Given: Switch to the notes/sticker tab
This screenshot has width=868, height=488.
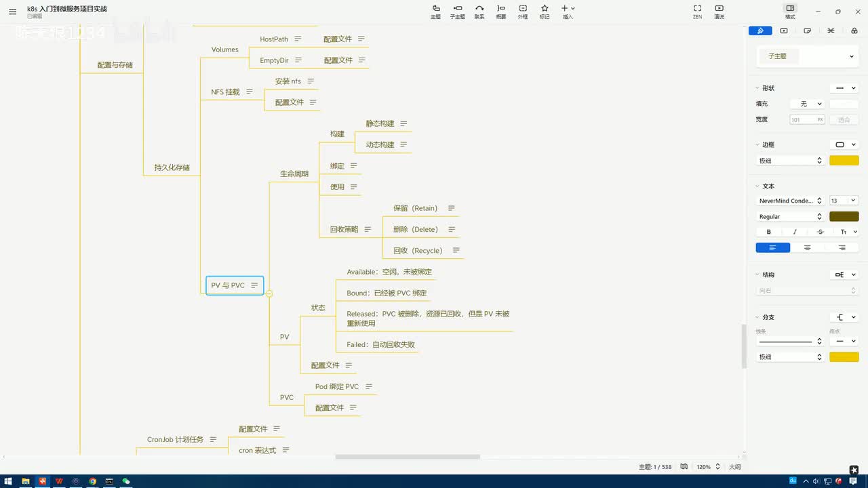Looking at the screenshot, I should pyautogui.click(x=807, y=30).
